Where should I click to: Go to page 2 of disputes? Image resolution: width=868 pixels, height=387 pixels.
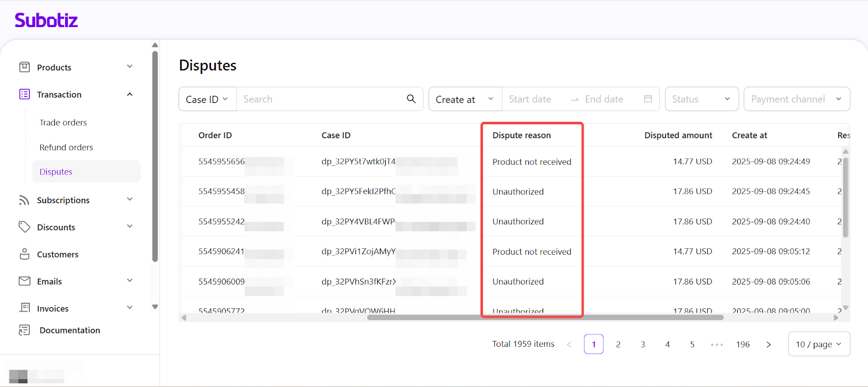point(618,344)
